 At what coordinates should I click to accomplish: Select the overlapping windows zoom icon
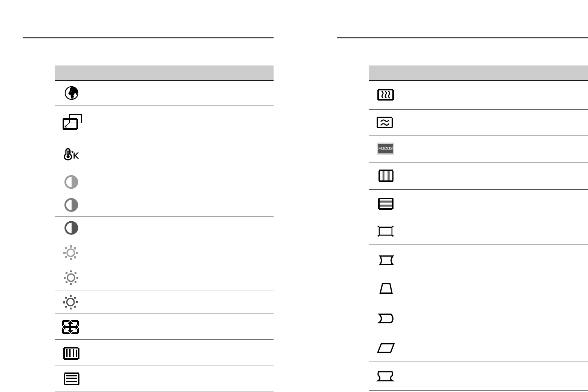pos(72,122)
